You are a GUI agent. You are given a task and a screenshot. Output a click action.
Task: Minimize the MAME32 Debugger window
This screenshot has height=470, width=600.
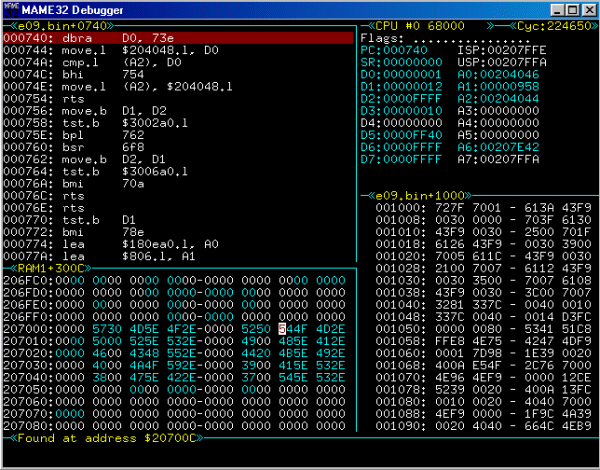(x=548, y=10)
